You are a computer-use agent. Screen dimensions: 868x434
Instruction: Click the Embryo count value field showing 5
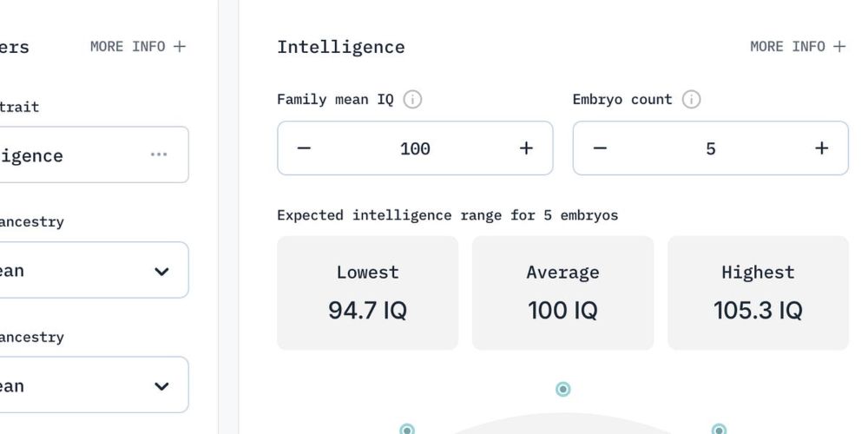[711, 148]
